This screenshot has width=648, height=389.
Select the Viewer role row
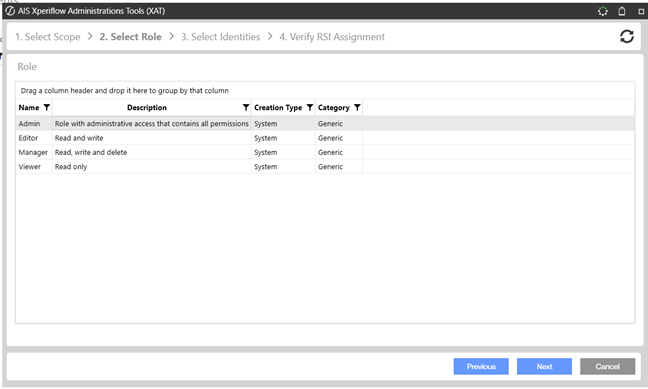coord(325,167)
